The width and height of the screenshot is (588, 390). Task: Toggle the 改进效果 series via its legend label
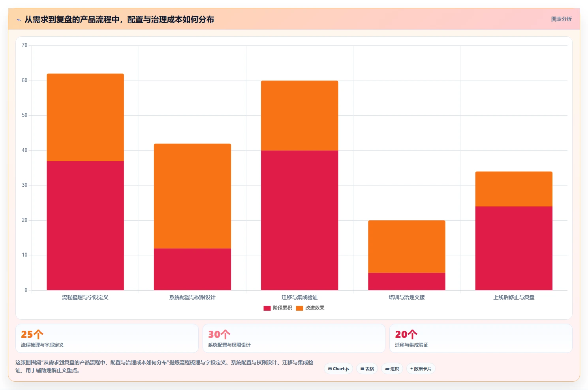click(315, 308)
